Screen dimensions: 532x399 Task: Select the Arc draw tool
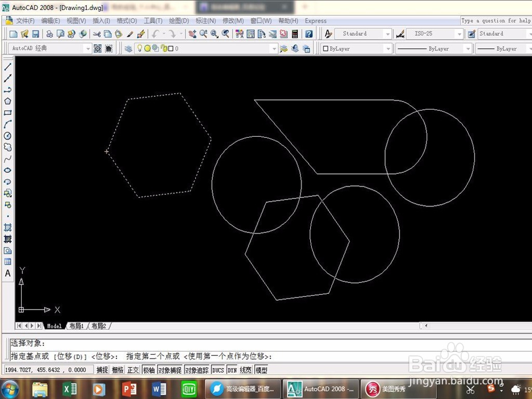coord(7,124)
